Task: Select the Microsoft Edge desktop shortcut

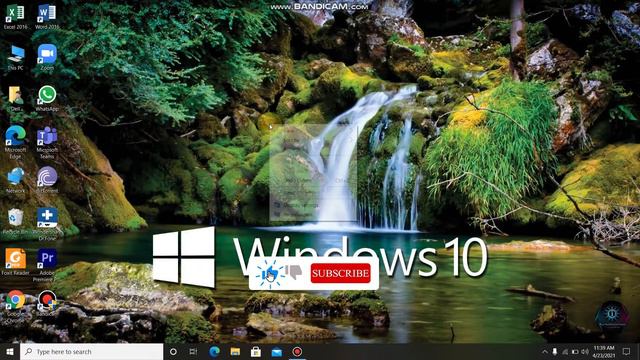Action: point(16,142)
